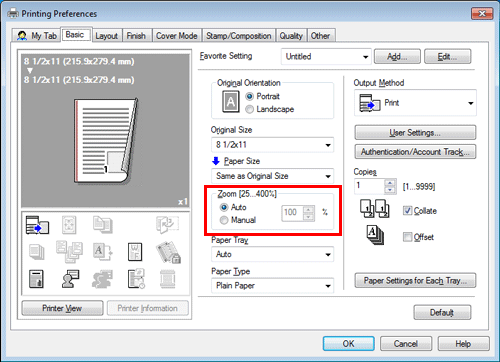Click the blue down arrow beside Paper Size
Viewport: 500px width, 362px height.
[x=216, y=161]
